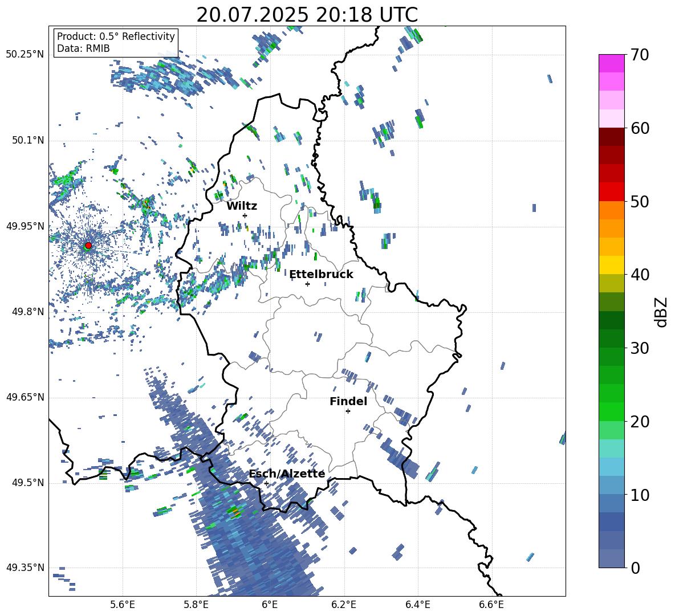Click the colorbar tick label 10
Screen dimensions: 675x616
(640, 495)
